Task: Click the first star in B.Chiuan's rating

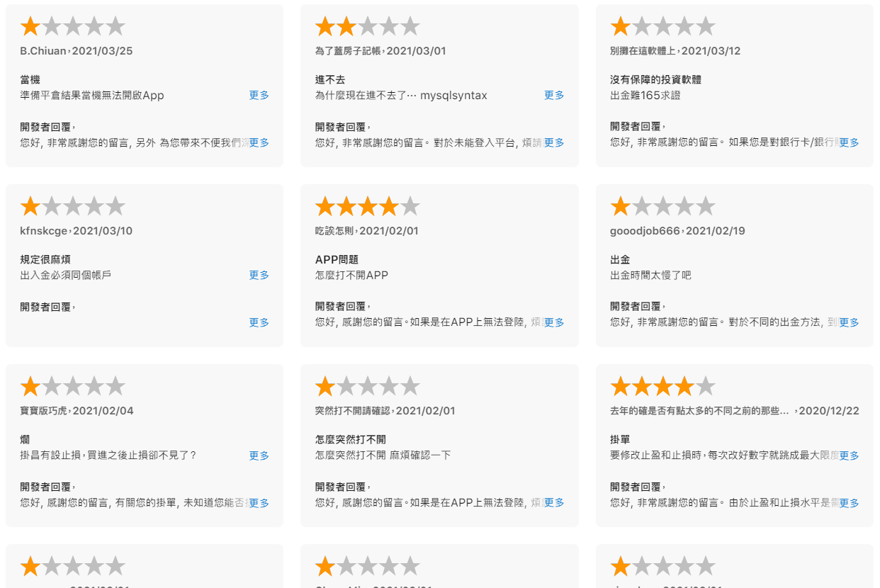Action: point(30,26)
